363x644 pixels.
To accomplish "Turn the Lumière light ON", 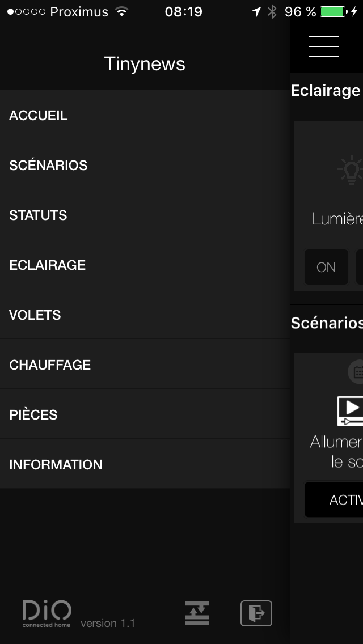I will (x=326, y=267).
